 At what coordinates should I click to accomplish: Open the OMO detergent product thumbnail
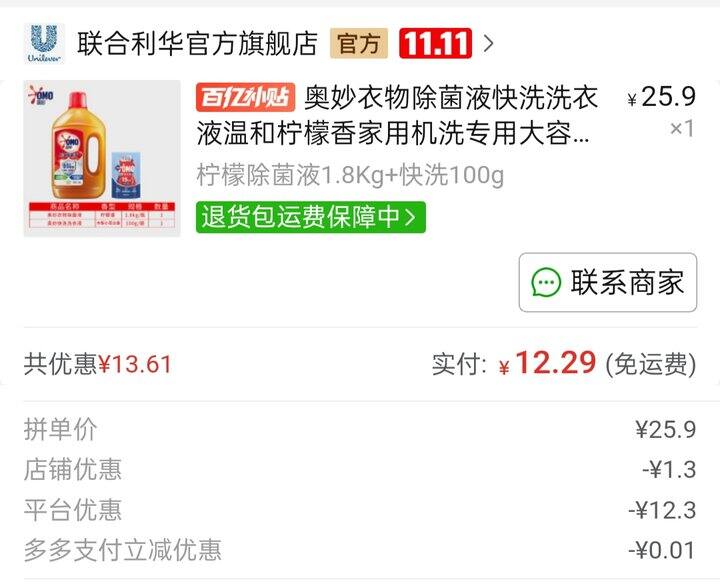point(102,158)
